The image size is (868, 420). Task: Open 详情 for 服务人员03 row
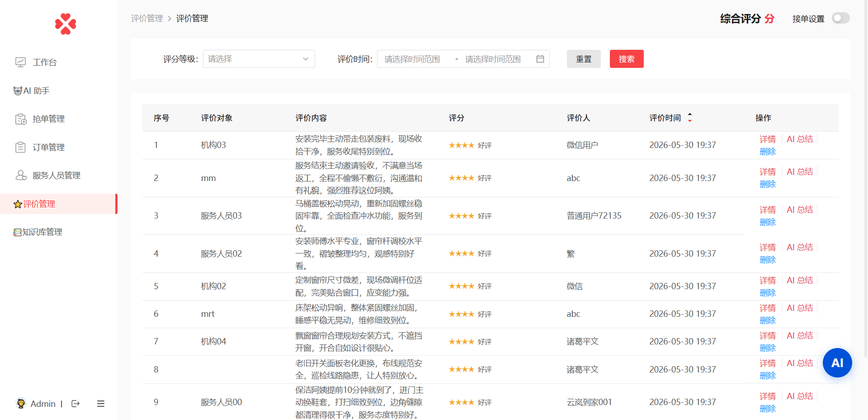click(768, 210)
